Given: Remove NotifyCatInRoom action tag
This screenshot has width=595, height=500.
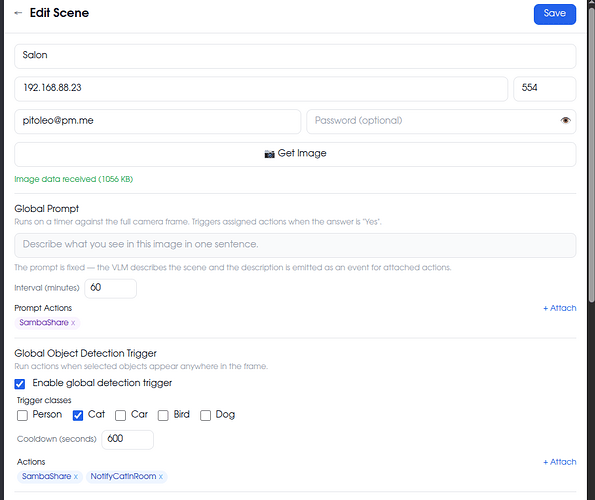Looking at the screenshot, I should click(161, 476).
